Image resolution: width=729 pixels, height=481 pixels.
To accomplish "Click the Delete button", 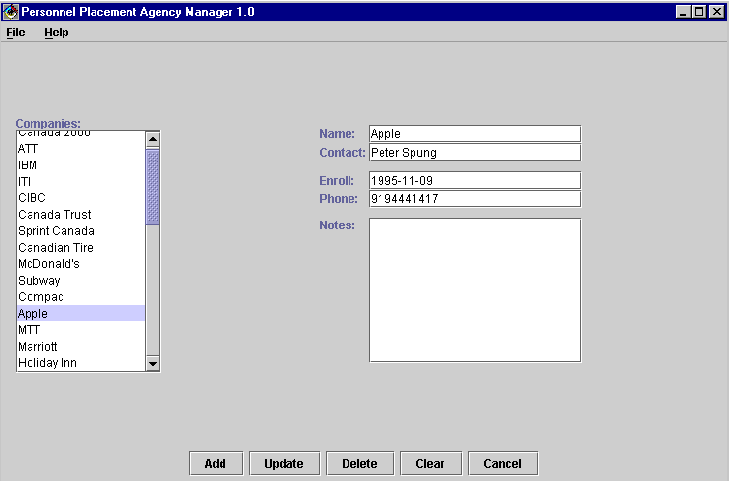I will (x=359, y=463).
